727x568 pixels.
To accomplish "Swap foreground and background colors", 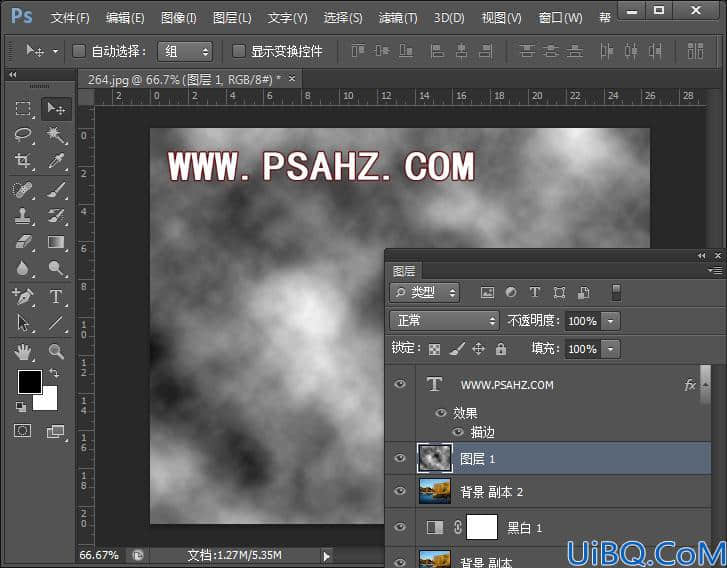I will click(54, 373).
